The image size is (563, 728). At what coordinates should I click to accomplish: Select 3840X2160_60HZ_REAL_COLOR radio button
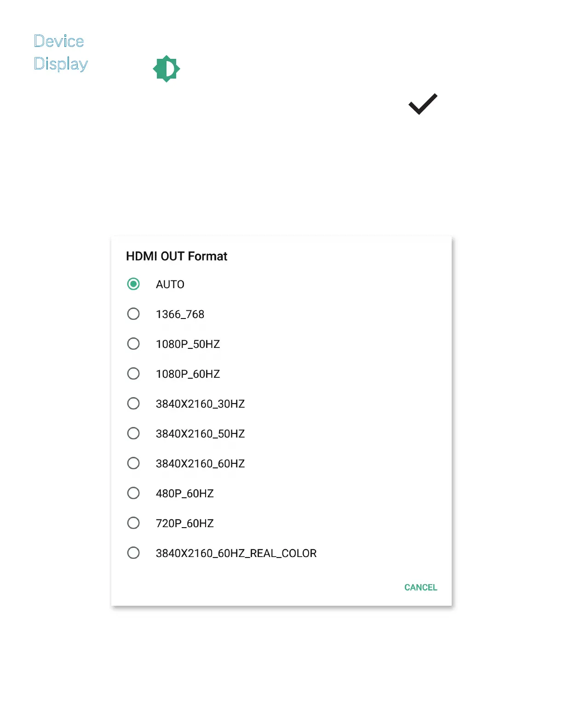[133, 553]
